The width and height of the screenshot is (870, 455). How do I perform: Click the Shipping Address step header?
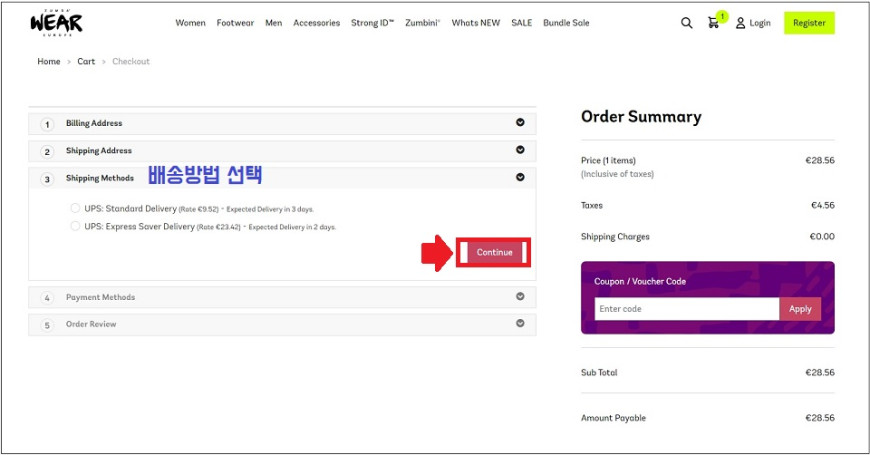(x=282, y=150)
